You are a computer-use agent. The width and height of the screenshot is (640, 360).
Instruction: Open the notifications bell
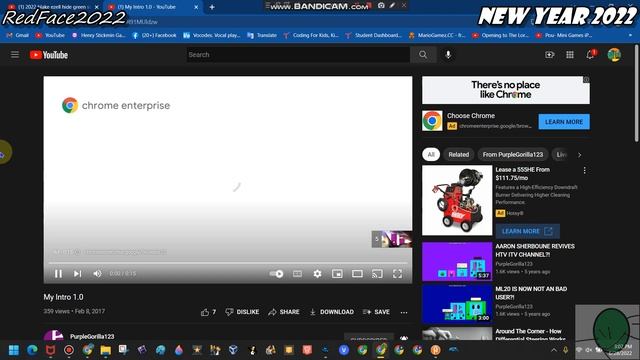(590, 55)
